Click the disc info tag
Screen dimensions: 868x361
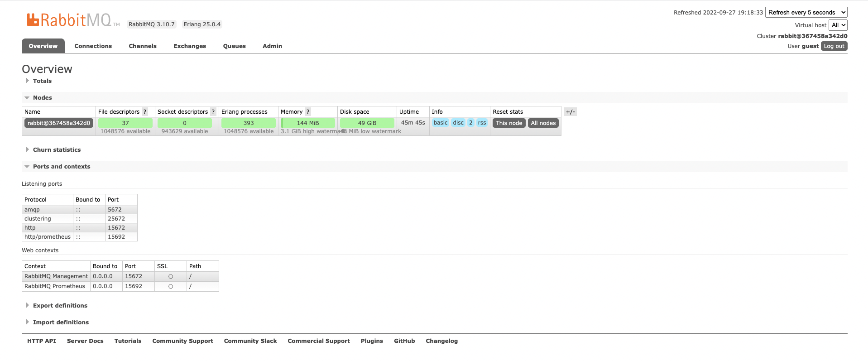[458, 123]
